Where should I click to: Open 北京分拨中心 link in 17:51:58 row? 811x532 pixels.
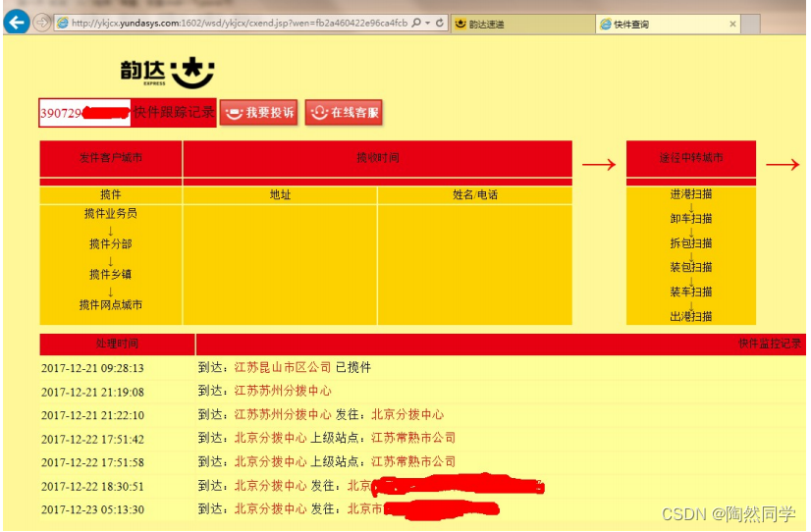(271, 461)
